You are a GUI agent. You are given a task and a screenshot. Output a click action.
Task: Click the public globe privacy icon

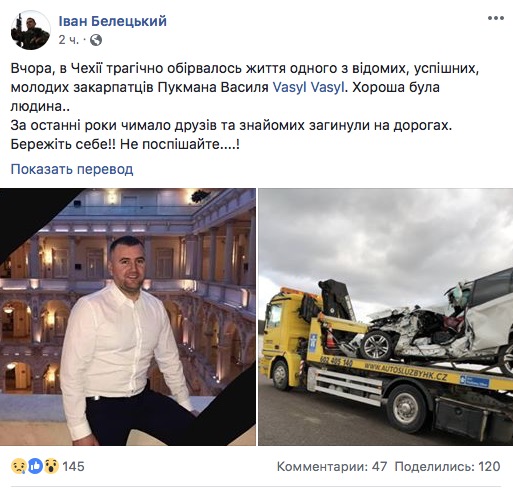(x=96, y=40)
